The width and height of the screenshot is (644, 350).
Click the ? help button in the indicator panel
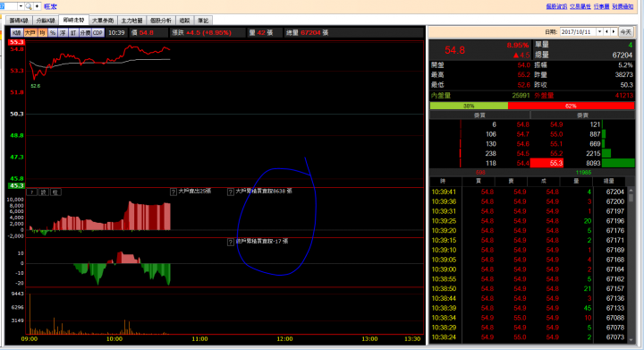click(x=32, y=192)
